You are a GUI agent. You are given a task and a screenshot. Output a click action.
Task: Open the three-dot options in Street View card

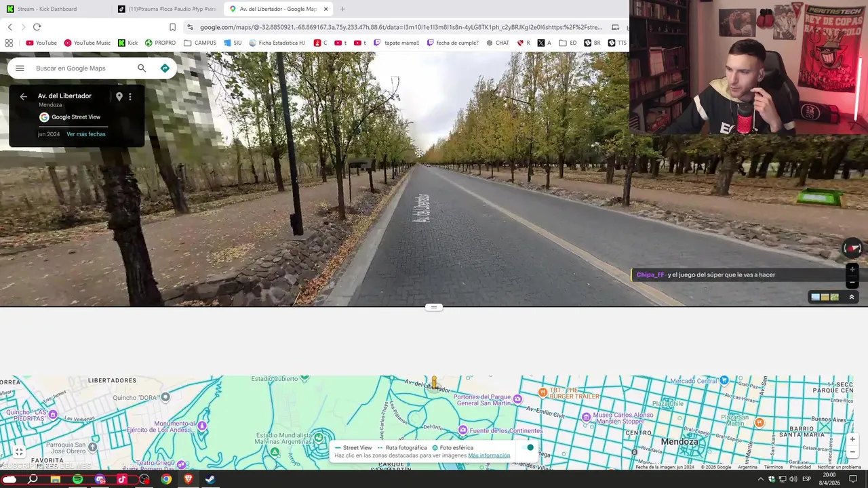130,96
